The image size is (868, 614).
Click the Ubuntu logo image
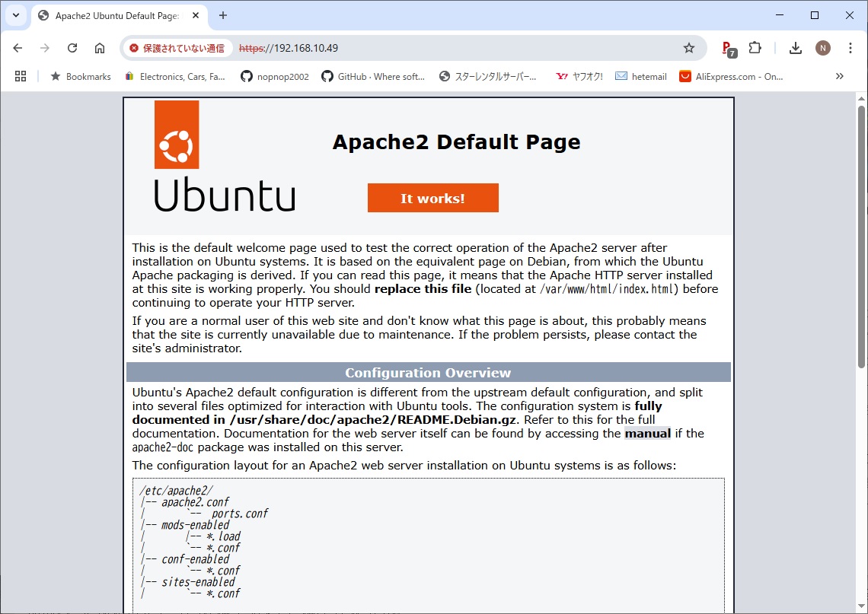click(x=224, y=156)
